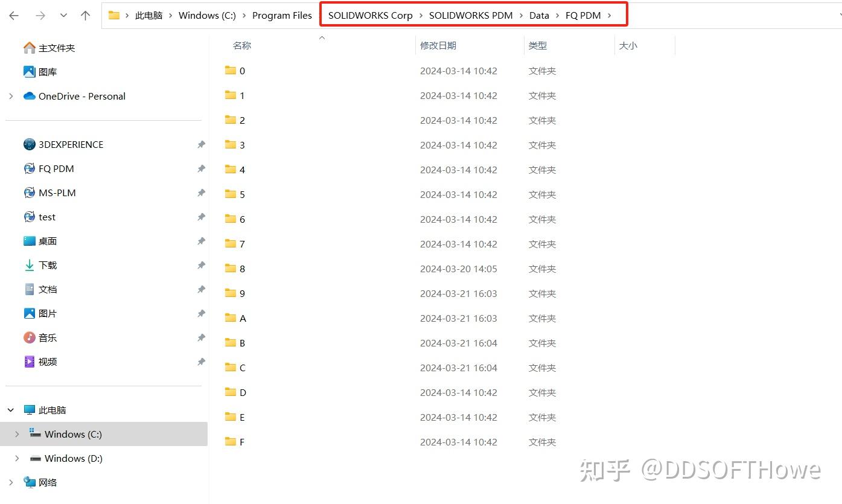Unpin FQ PDM from quick access

click(x=201, y=168)
